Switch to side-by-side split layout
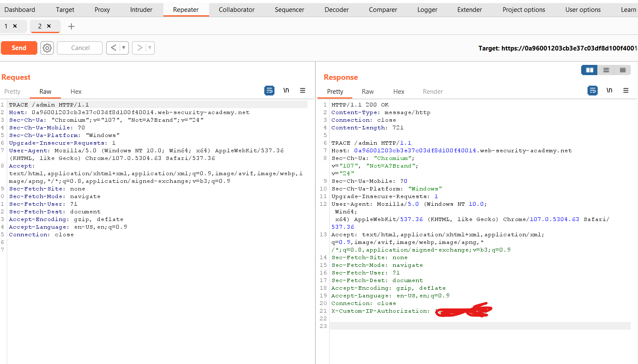This screenshot has width=638, height=364. [x=589, y=70]
